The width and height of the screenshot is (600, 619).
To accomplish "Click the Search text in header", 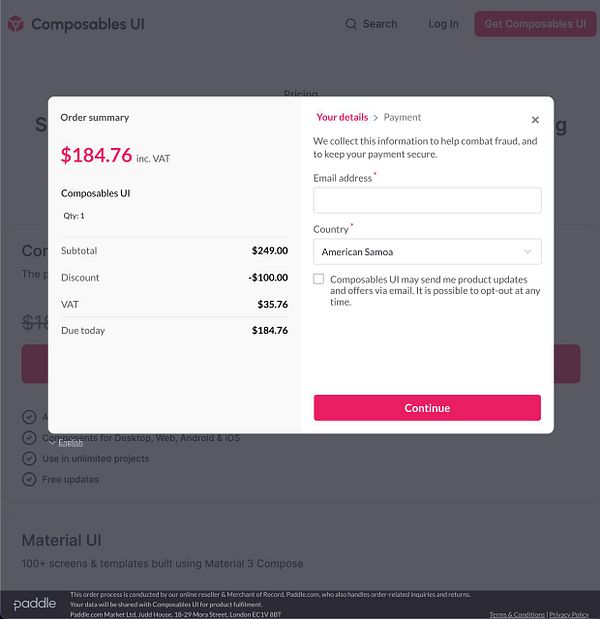I will coord(380,24).
